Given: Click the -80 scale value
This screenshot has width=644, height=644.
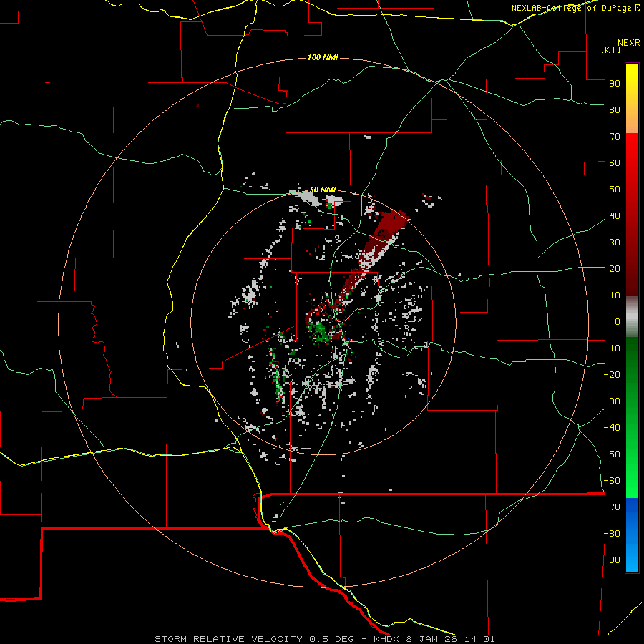Looking at the screenshot, I should point(612,534).
